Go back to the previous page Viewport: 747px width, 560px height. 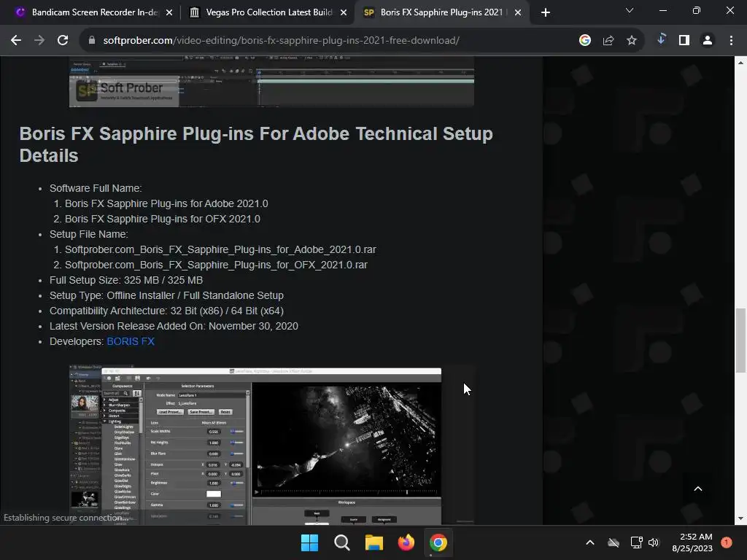point(16,41)
